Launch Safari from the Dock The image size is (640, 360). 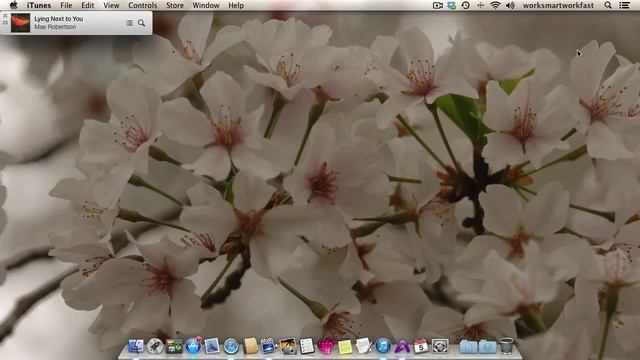coord(231,346)
